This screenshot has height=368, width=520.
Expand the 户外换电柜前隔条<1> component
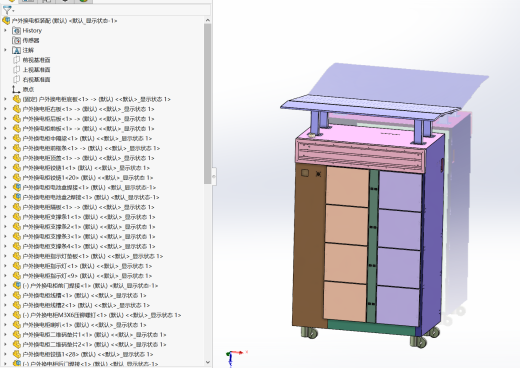[5, 148]
